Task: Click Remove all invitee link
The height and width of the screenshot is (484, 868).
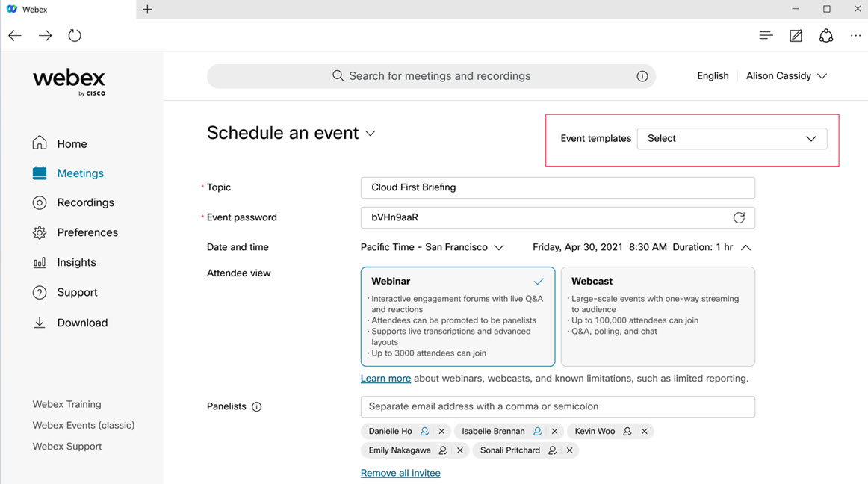Action: coord(400,473)
